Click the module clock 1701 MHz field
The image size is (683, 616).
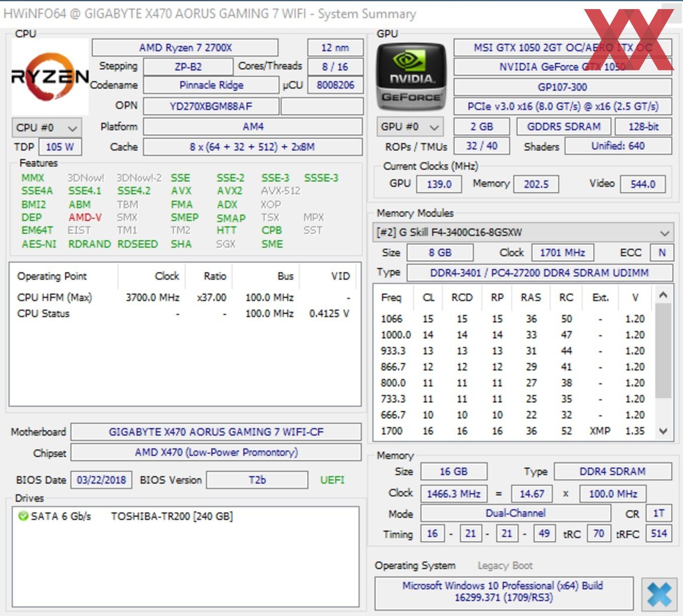562,252
